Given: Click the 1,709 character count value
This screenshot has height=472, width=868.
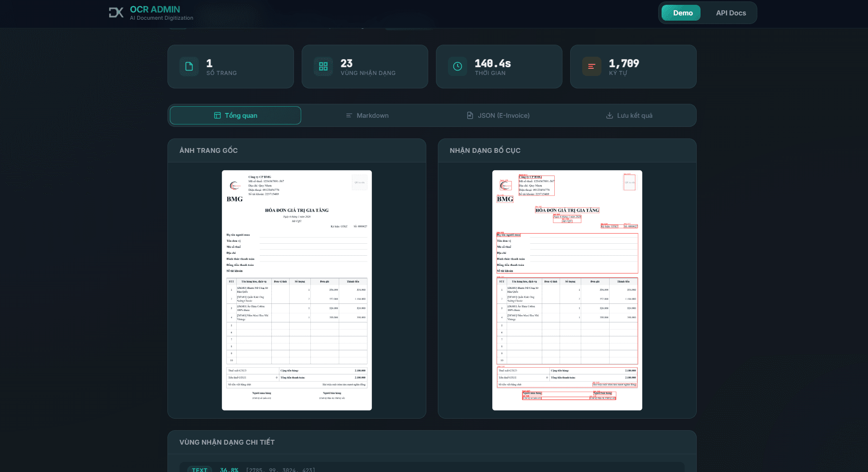Looking at the screenshot, I should pyautogui.click(x=624, y=63).
